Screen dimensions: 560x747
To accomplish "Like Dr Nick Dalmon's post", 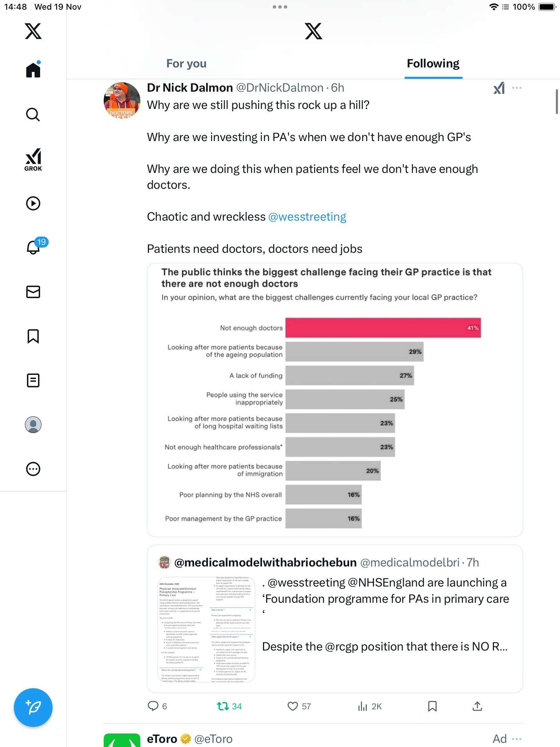I will (293, 706).
